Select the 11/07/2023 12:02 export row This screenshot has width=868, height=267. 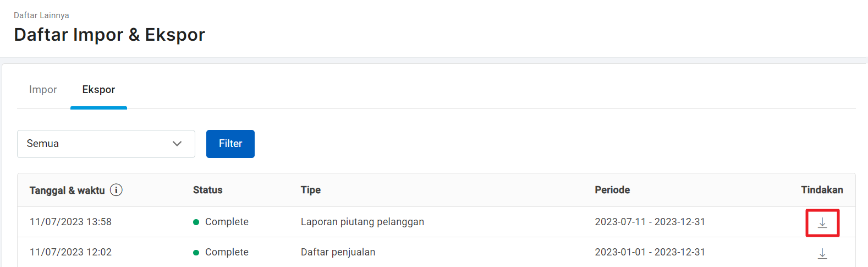coord(436,252)
